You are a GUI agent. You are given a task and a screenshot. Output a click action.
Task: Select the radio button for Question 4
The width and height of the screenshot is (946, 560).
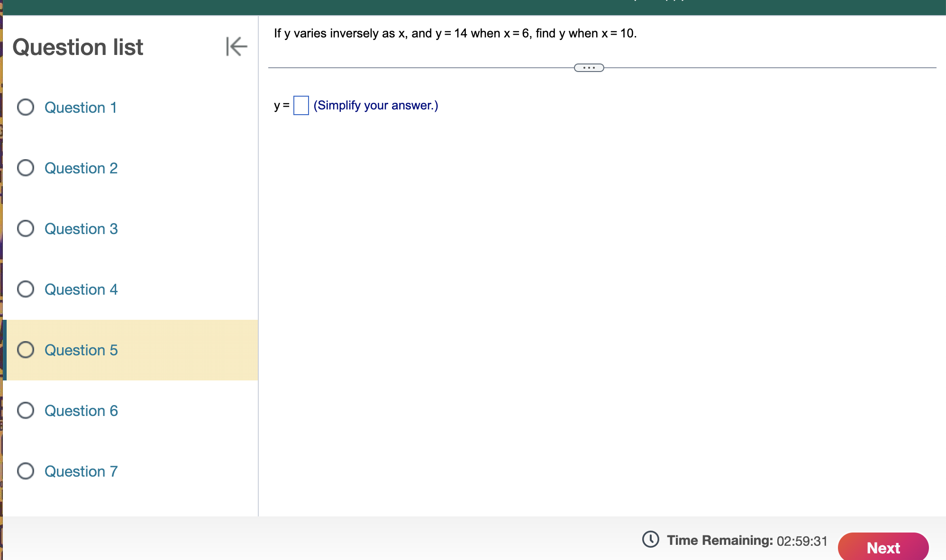(x=26, y=289)
